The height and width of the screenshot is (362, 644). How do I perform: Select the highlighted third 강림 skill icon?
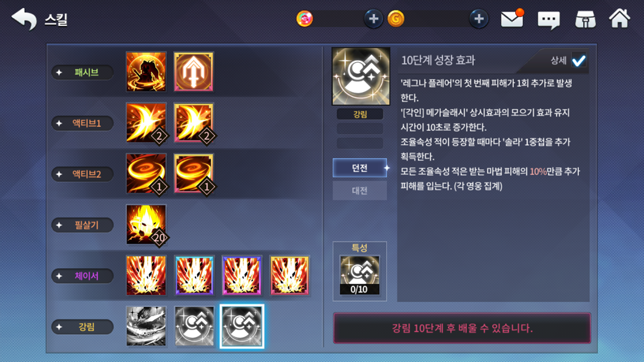point(242,327)
